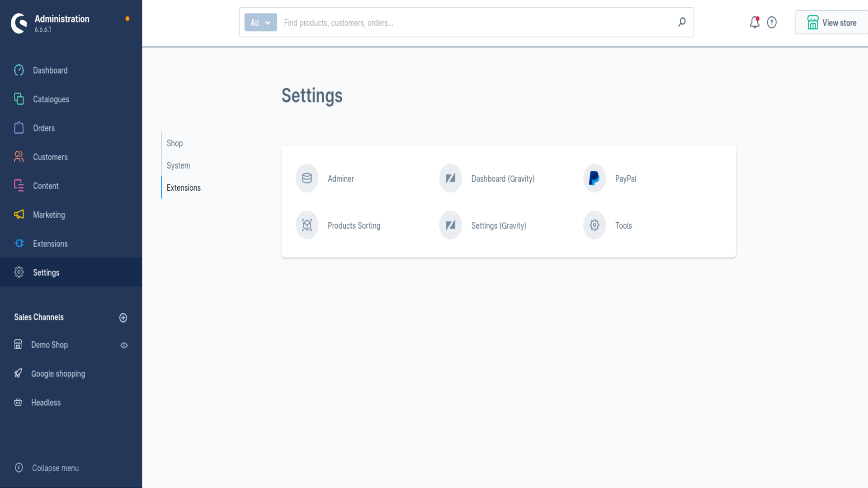Click the Settings (Gravity) icon
Screen dimensions: 868x488
(x=450, y=225)
